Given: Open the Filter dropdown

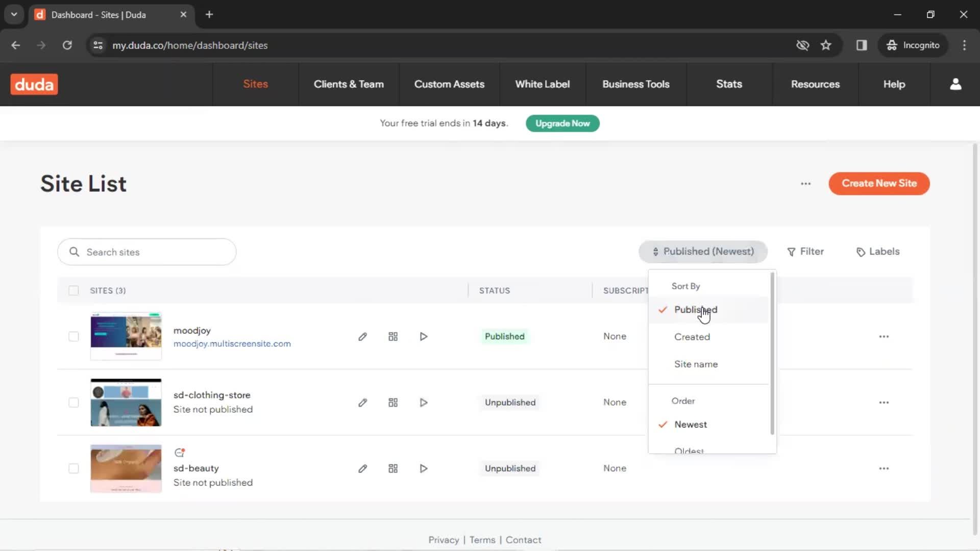Looking at the screenshot, I should point(805,252).
